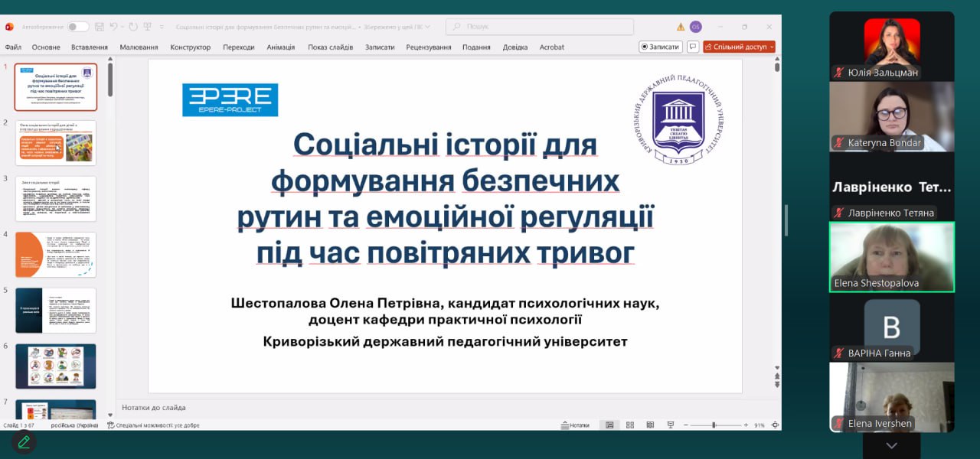Viewport: 980px width, 459px height.
Task: Select slide 4 thumbnail in the panel
Action: (56, 255)
